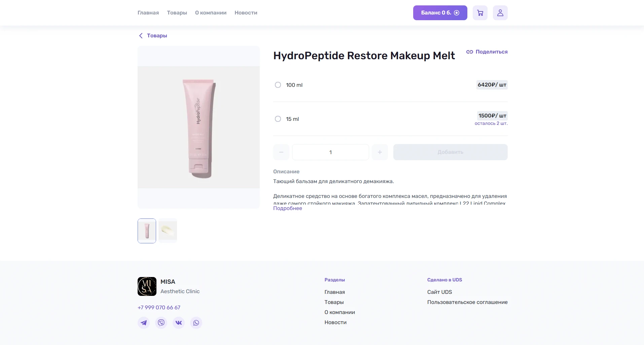This screenshot has height=345, width=644.
Task: Open footer О компании link
Action: (x=339, y=312)
